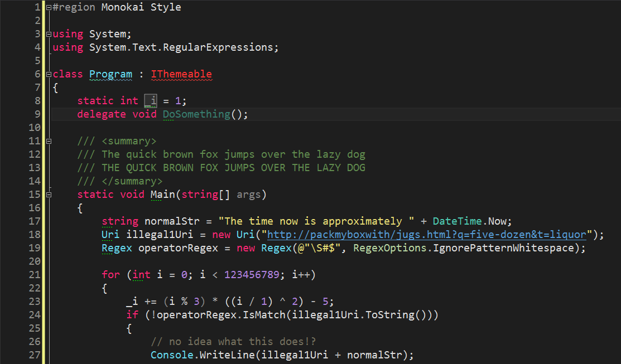The image size is (621, 364).
Task: Click the breakpoint margin at the for loop
Action: click(x=11, y=274)
